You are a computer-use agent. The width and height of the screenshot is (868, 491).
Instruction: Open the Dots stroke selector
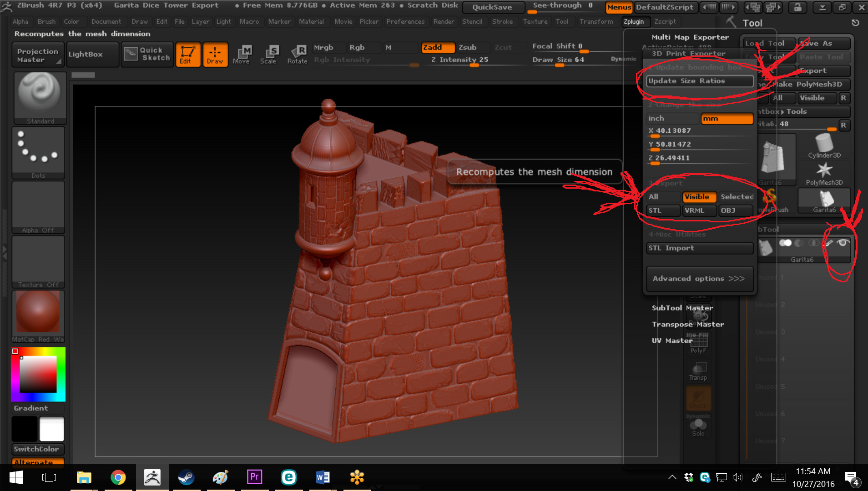click(38, 152)
